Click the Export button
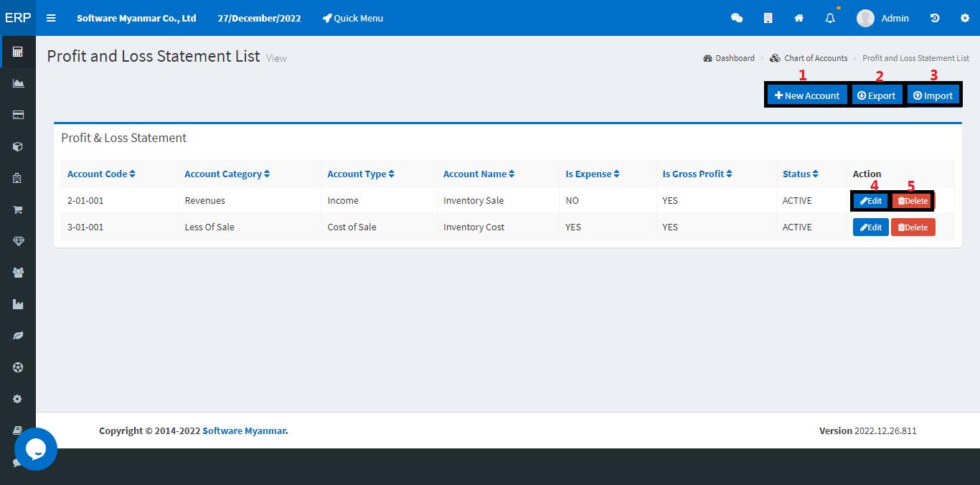The height and width of the screenshot is (485, 980). point(877,95)
